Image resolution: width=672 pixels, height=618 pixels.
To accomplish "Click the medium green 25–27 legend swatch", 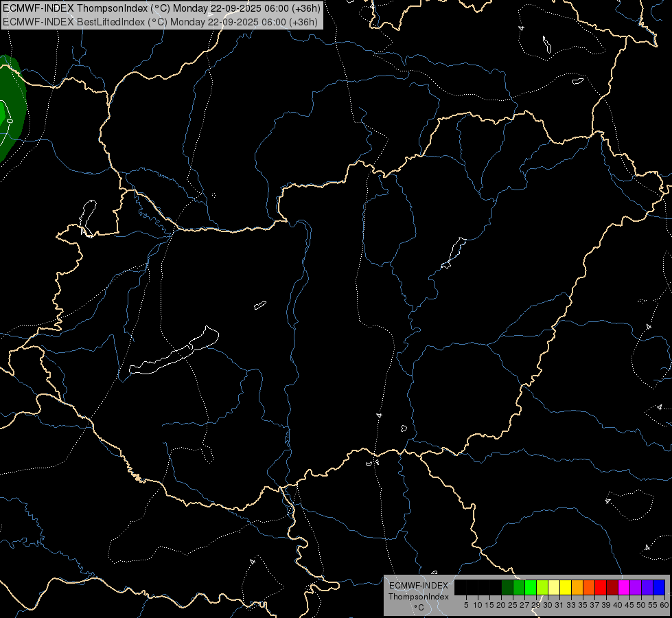I will (519, 588).
